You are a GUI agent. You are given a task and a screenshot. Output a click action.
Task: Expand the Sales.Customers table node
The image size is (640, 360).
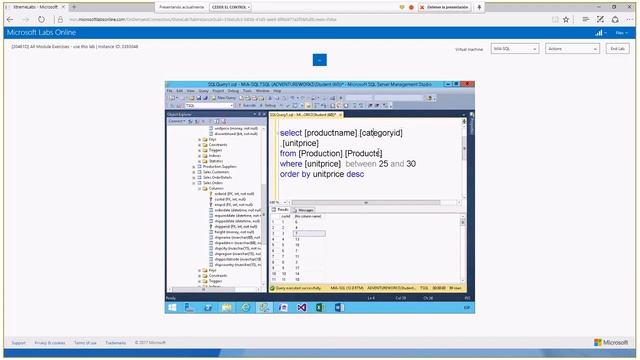click(x=194, y=172)
